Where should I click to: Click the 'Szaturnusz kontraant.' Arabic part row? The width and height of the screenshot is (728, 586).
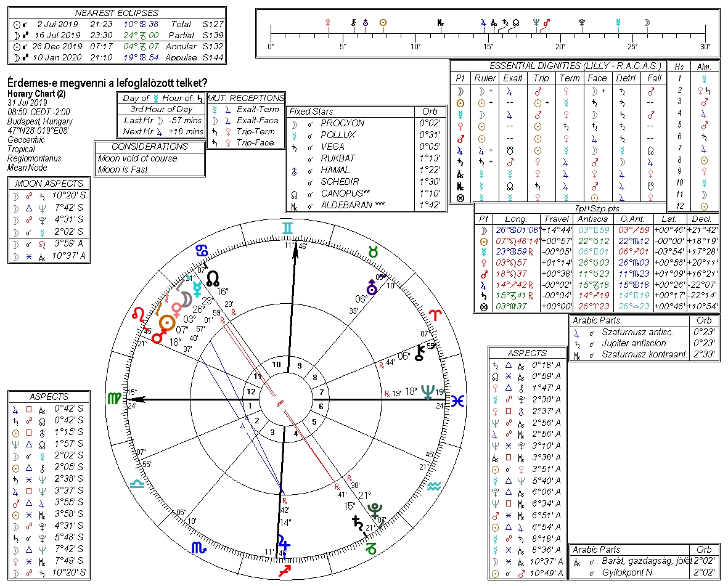(x=644, y=354)
